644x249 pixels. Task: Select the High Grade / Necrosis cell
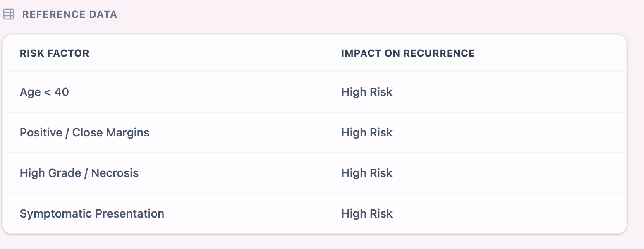[79, 173]
